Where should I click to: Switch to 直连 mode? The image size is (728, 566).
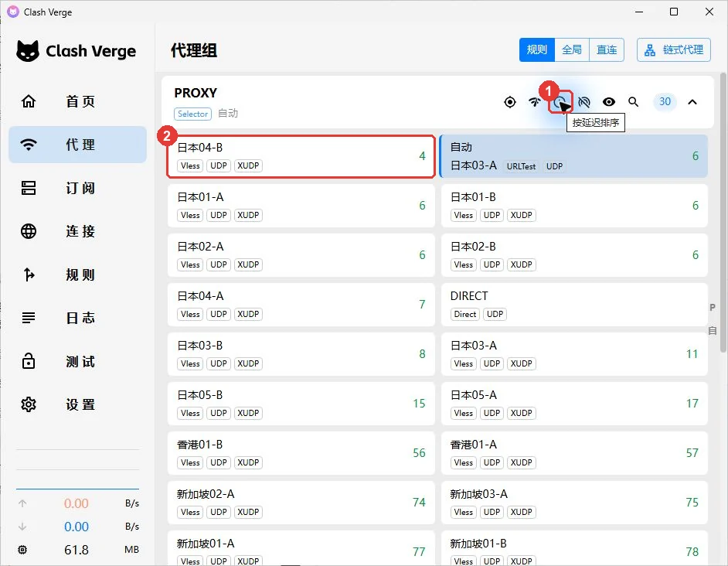(x=607, y=49)
